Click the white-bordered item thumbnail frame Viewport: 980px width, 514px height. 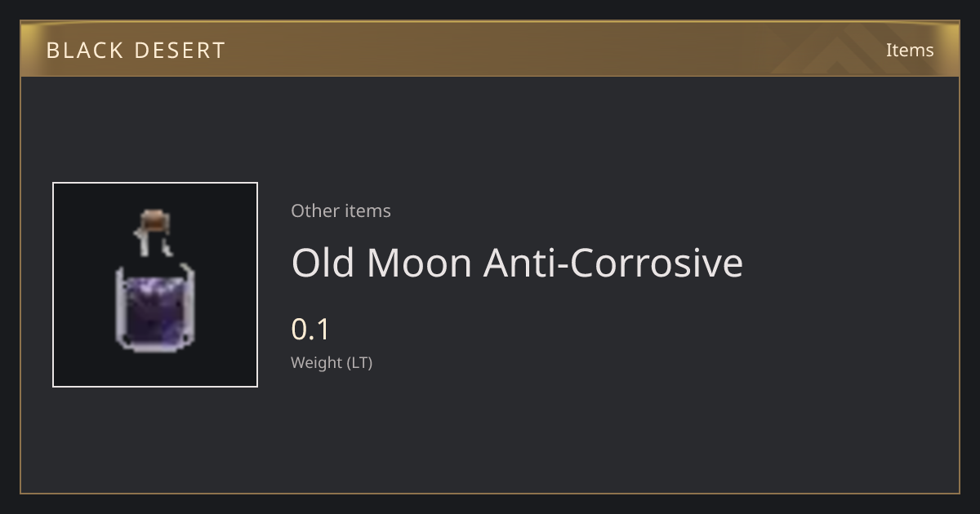pyautogui.click(x=155, y=285)
